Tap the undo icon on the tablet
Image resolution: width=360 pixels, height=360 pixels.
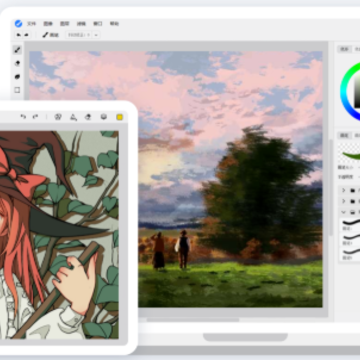tap(23, 116)
